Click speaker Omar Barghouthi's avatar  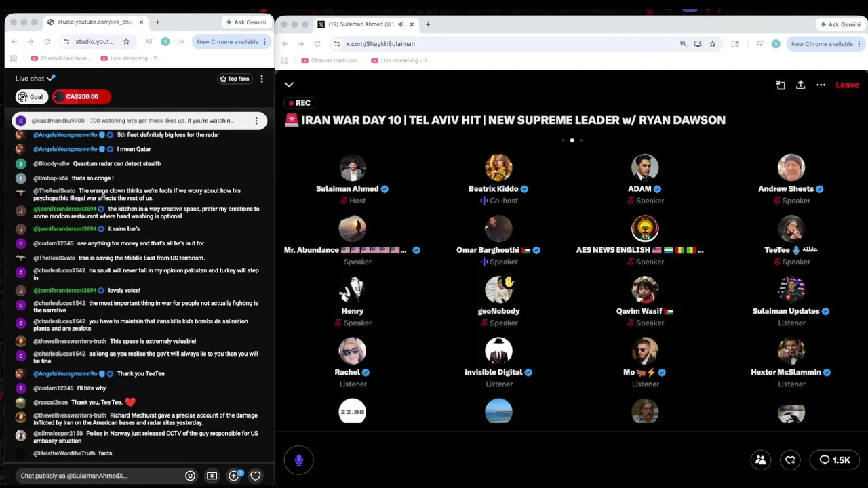coord(498,229)
